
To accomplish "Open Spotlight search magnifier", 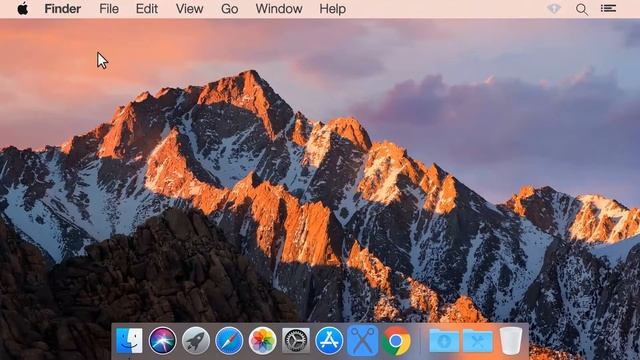I will pyautogui.click(x=582, y=9).
